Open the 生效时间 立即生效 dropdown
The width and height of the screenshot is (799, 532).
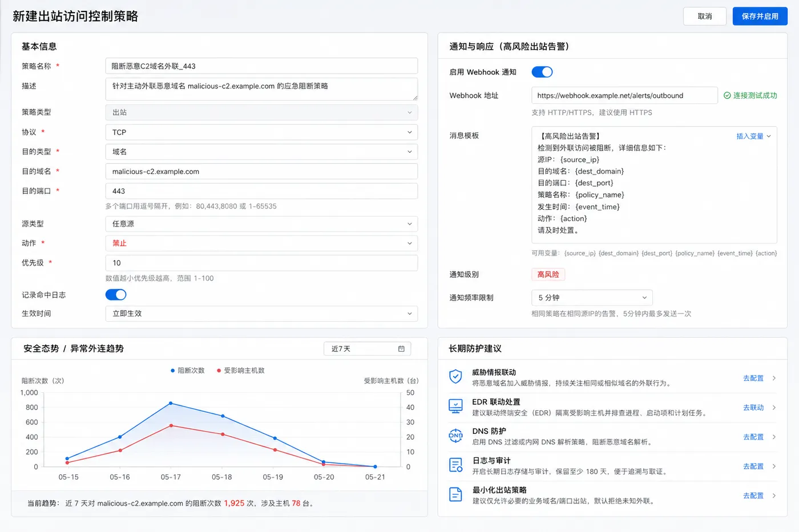[261, 314]
